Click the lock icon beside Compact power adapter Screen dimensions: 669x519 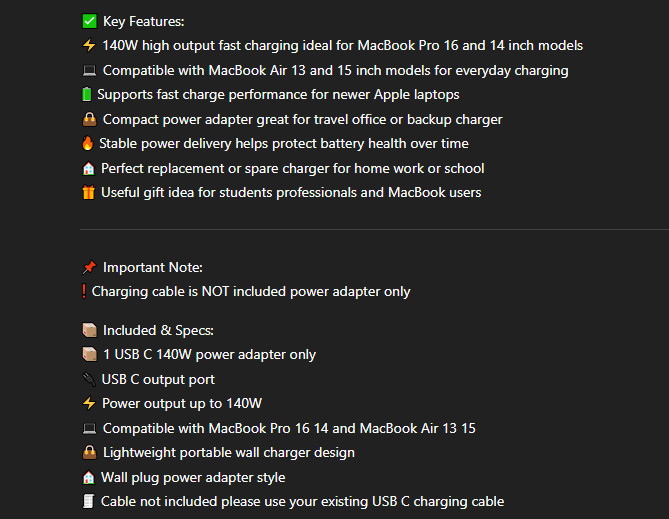89,119
